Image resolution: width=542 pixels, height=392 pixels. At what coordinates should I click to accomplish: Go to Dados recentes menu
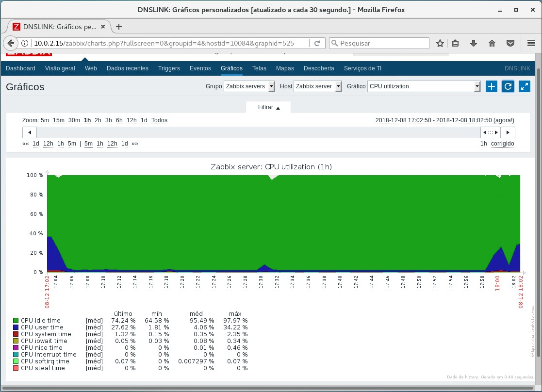click(128, 68)
